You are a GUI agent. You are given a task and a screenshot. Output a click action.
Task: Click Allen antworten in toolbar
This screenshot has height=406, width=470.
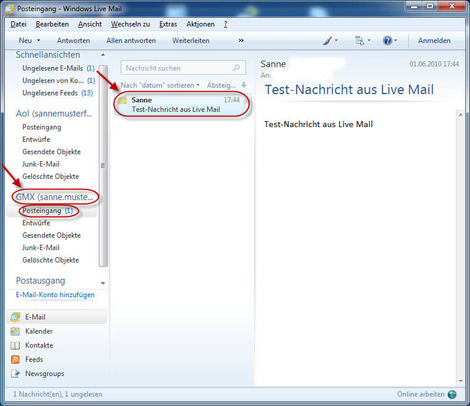click(131, 41)
